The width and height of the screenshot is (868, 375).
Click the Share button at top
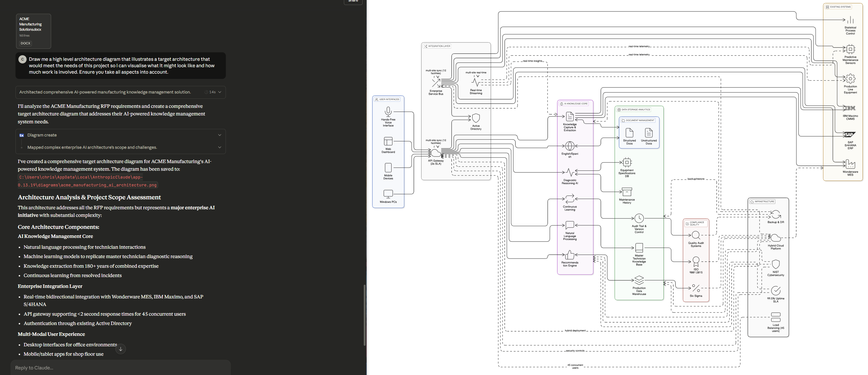(x=353, y=1)
